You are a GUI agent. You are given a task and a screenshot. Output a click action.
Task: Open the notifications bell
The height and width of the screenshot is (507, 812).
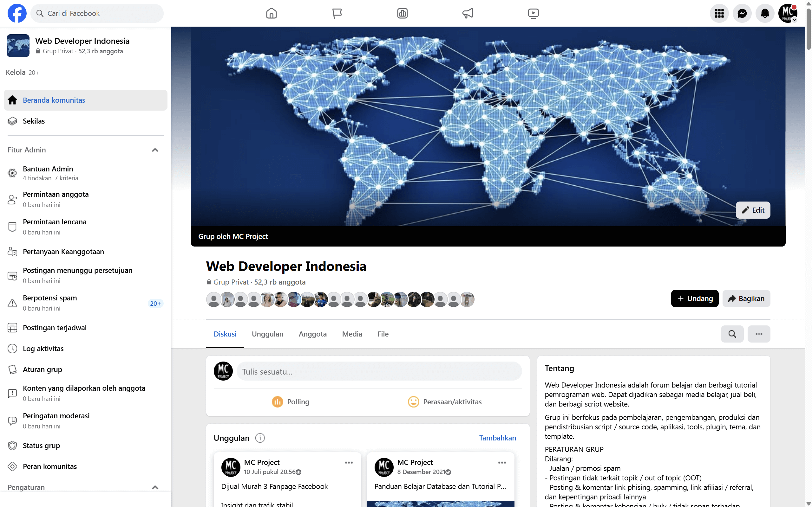tap(765, 13)
